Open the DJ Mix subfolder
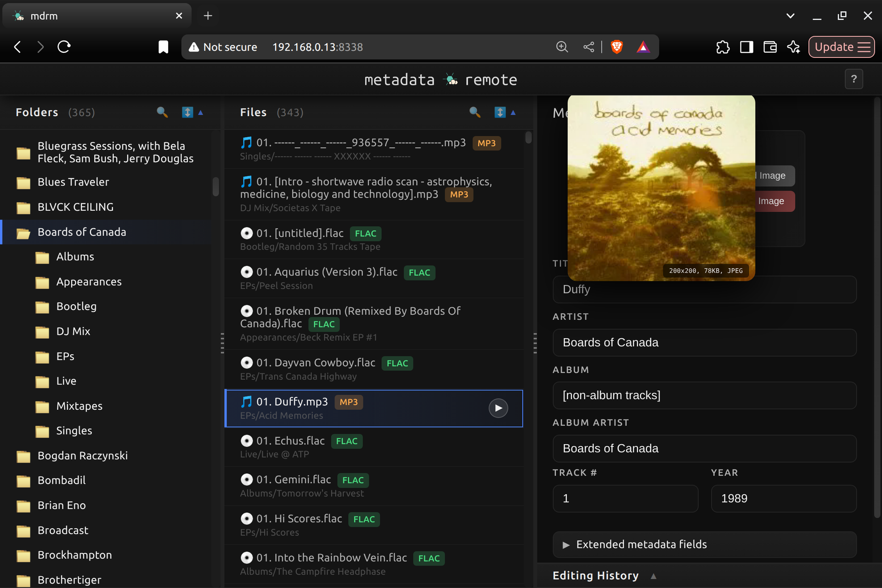 click(x=73, y=331)
